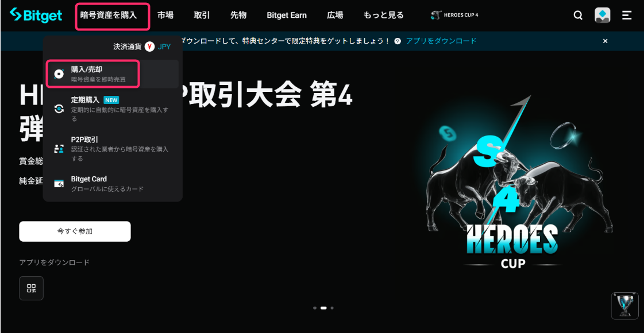Select the first carousel indicator dot
This screenshot has width=644, height=333.
click(315, 308)
